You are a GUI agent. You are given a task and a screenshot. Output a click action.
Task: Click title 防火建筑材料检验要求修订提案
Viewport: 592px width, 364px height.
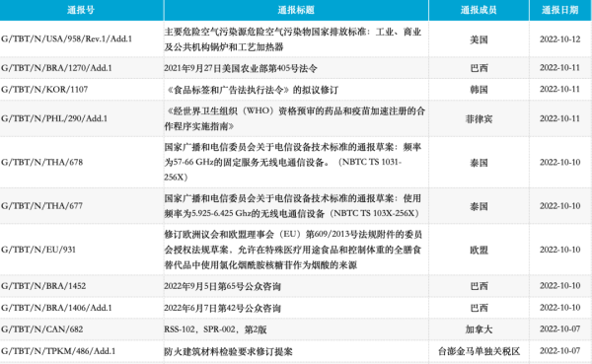click(228, 351)
